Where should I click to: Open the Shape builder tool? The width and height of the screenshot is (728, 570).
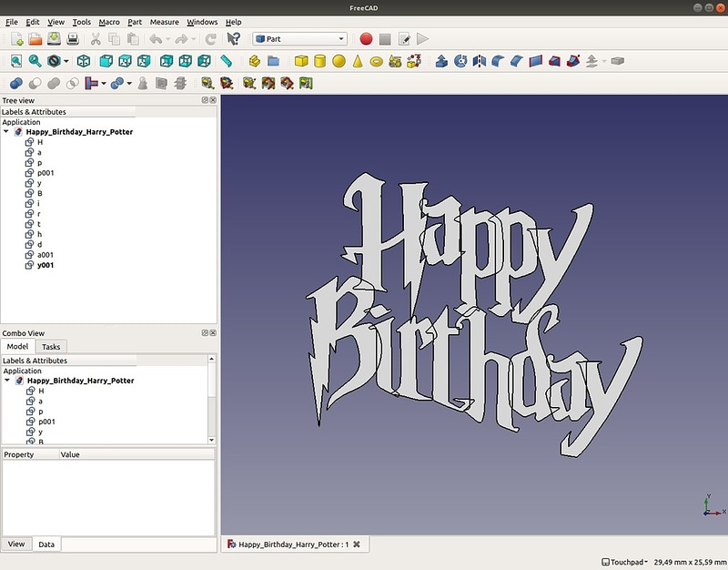(414, 61)
